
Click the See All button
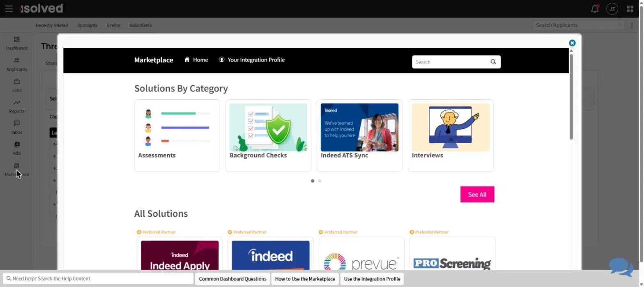pos(477,194)
